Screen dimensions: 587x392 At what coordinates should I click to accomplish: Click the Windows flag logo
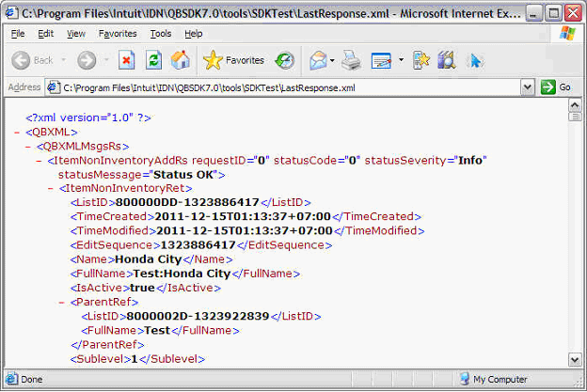pyautogui.click(x=567, y=34)
